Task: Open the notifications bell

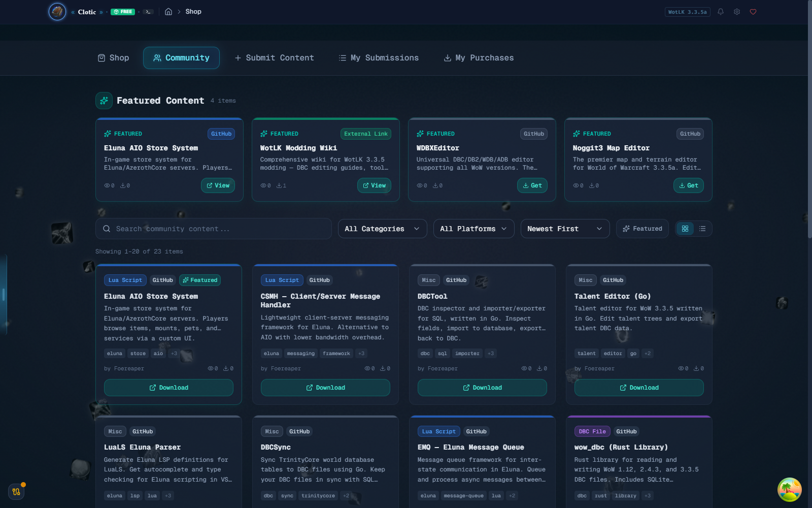Action: 720,11
